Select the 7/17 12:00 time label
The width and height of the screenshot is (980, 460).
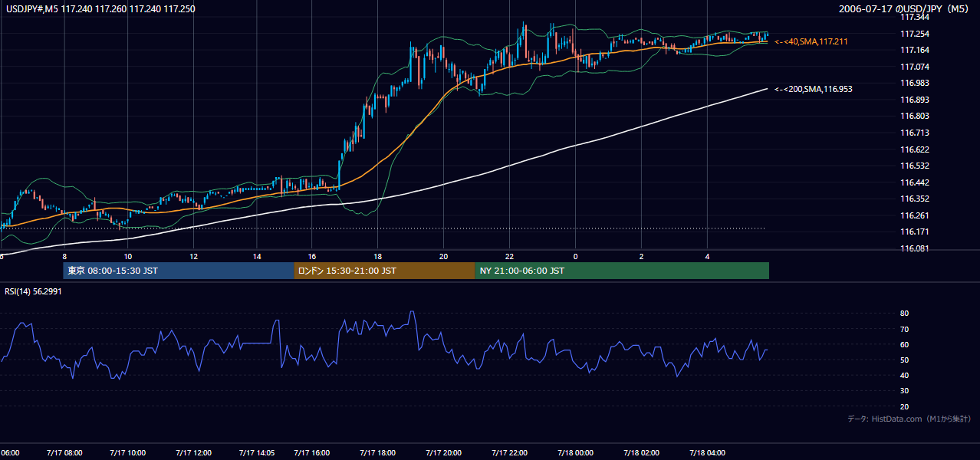pos(193,452)
